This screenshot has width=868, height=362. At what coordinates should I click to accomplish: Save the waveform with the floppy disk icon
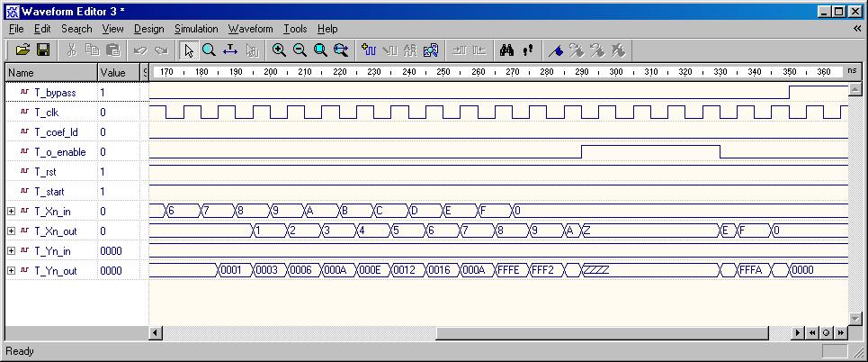42,50
